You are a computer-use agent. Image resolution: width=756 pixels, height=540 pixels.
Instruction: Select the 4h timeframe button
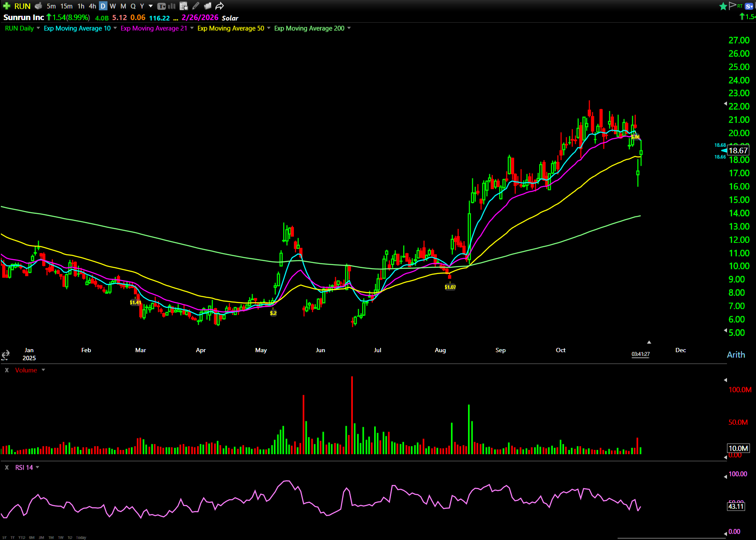click(92, 6)
